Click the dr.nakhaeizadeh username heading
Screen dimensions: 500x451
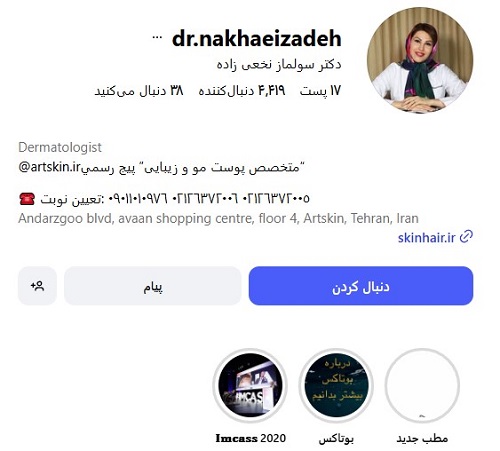(x=257, y=38)
